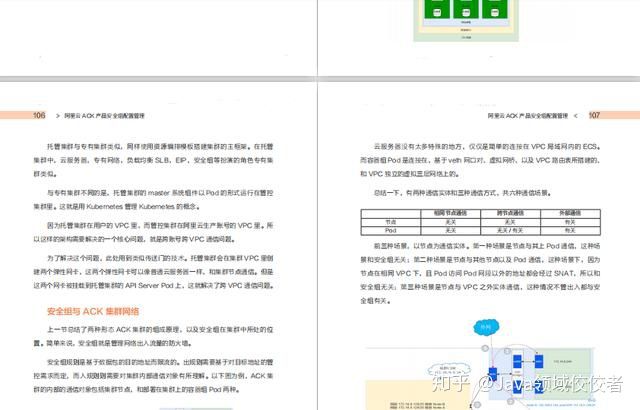Click the 无关 / 有关 table cell
The image size is (640, 410).
(x=510, y=230)
